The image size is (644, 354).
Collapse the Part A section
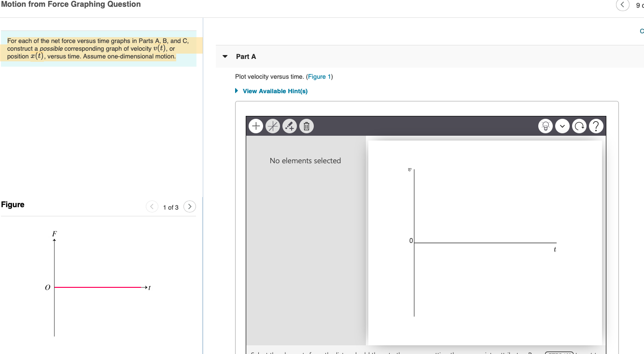[224, 56]
